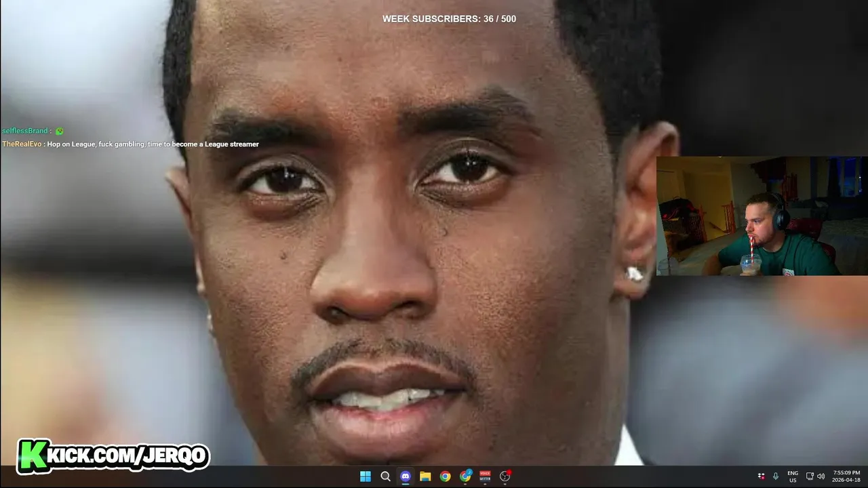Switch to Discord in taskbar

tap(406, 476)
